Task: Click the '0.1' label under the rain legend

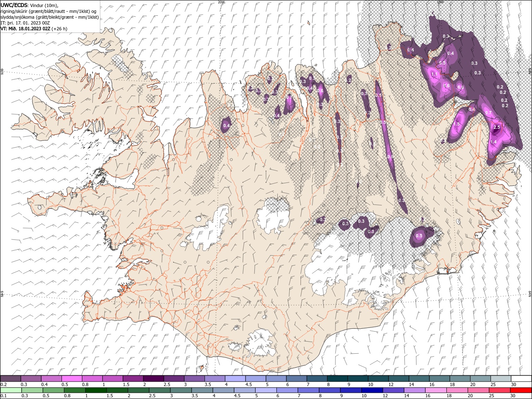Action: pos(3,396)
